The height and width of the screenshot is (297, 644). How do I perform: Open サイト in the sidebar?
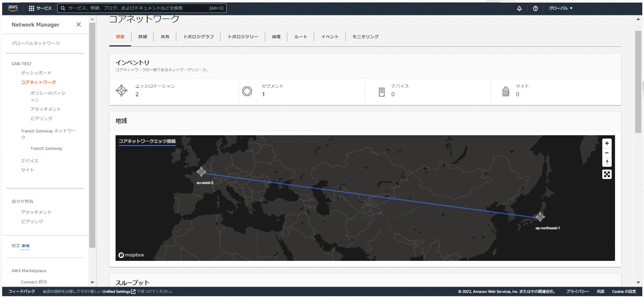pyautogui.click(x=28, y=170)
